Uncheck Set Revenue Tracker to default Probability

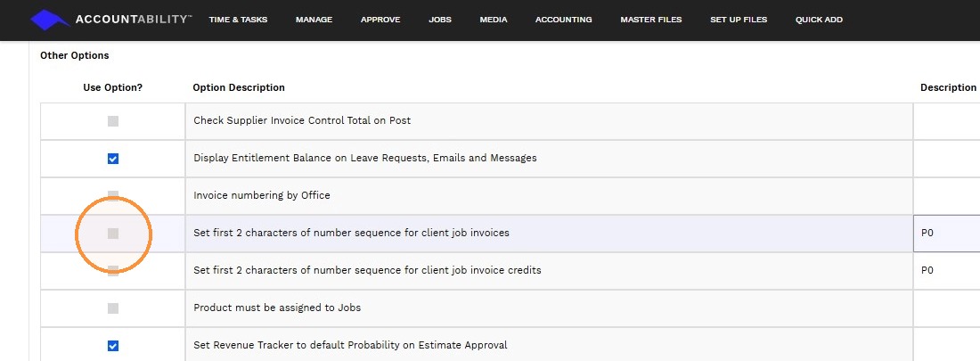click(113, 346)
